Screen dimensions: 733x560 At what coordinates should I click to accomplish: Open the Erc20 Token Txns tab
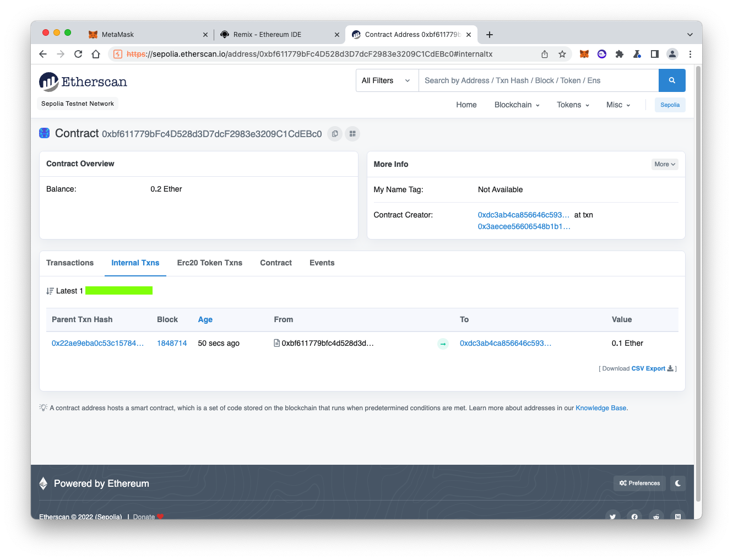209,263
